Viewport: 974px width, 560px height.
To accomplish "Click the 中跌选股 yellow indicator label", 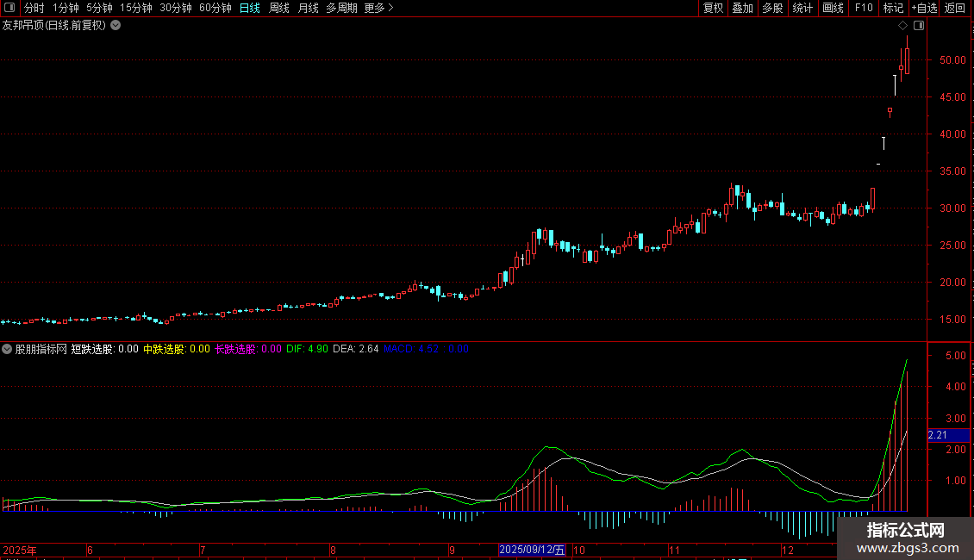I will [x=177, y=349].
